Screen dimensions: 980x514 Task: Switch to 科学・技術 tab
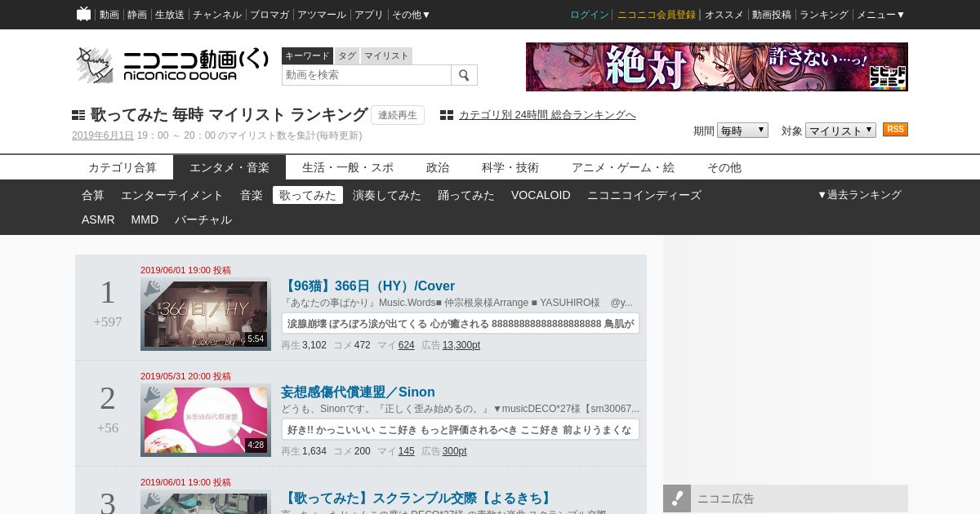tap(510, 167)
